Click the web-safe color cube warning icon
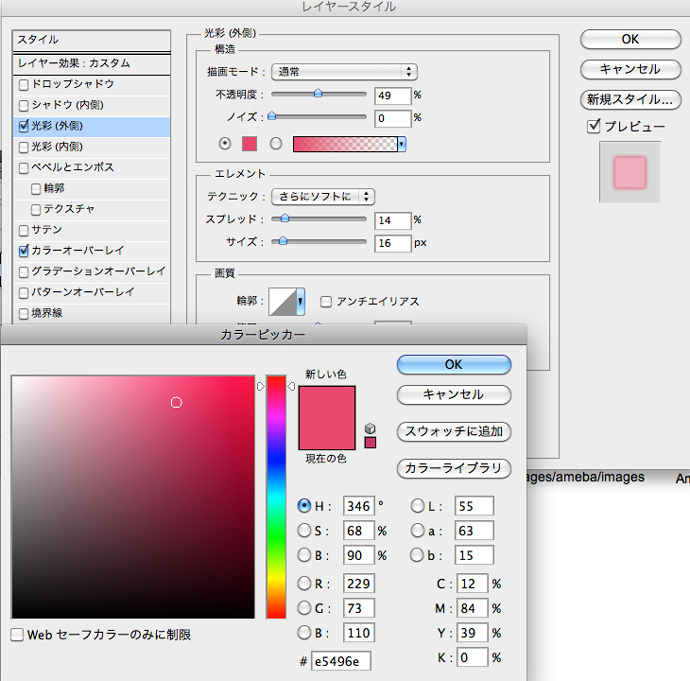Screen dimensions: 690x681 pyautogui.click(x=370, y=428)
